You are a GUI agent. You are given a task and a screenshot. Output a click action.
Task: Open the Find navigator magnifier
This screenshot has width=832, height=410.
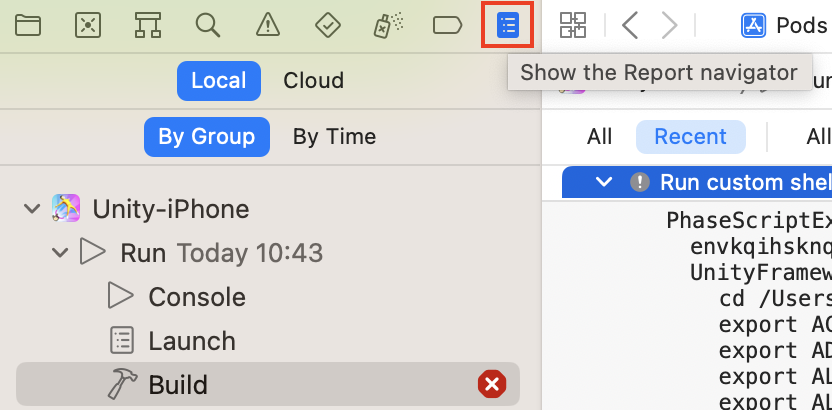208,25
